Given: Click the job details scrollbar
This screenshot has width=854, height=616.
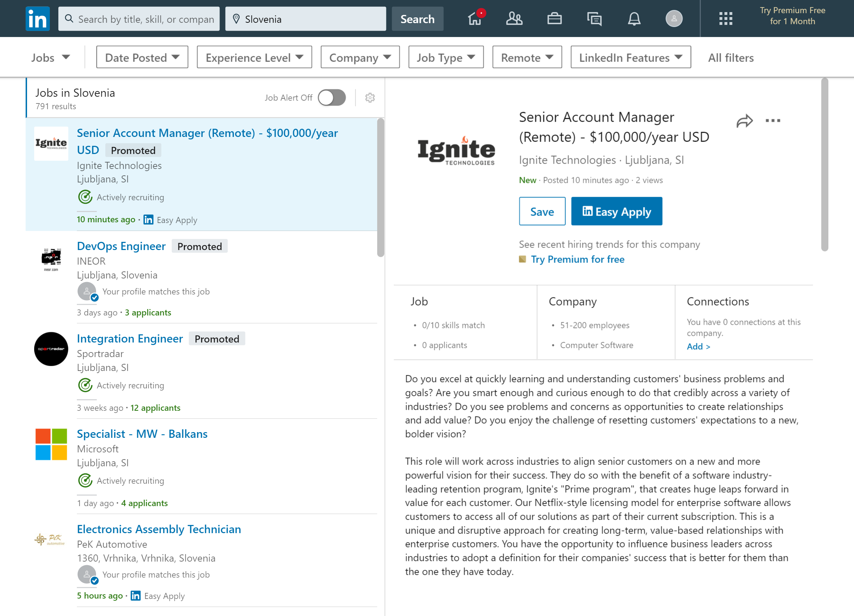Looking at the screenshot, I should point(824,164).
